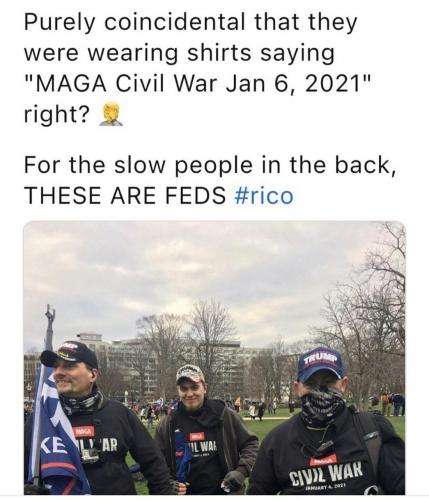The height and width of the screenshot is (500, 429).
Task: Open the attached photo of three men
Action: click(x=214, y=358)
